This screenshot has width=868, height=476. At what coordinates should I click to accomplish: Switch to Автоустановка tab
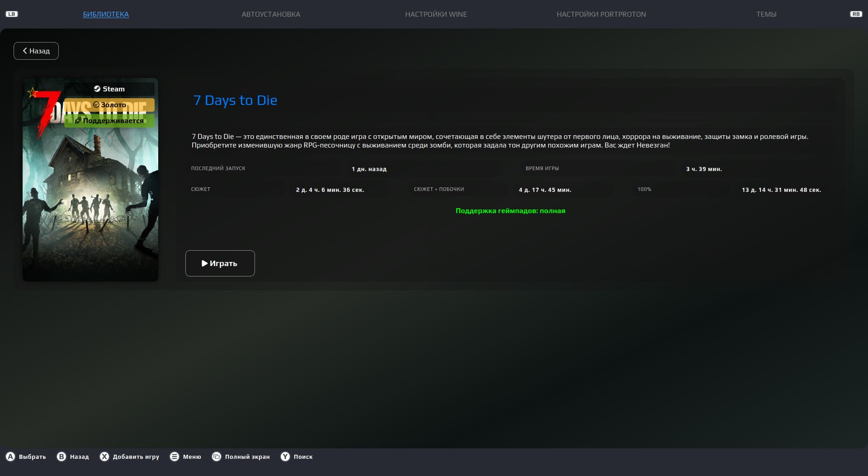(x=271, y=14)
